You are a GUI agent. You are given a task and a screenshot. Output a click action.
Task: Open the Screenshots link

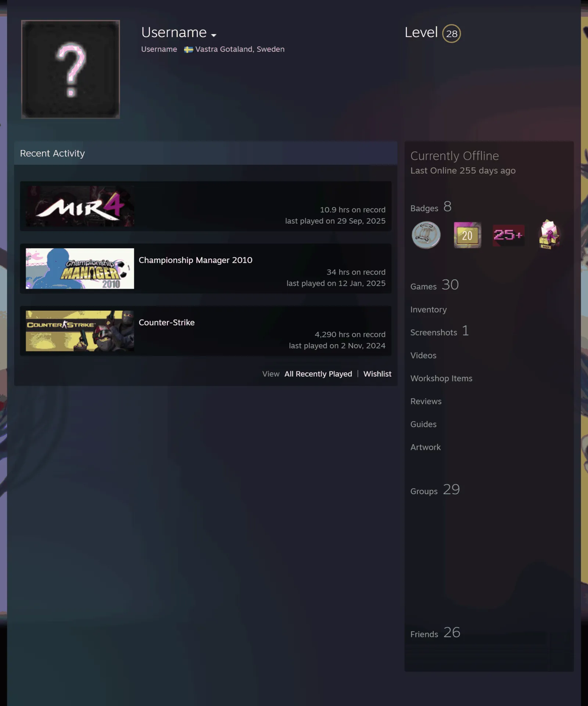click(440, 331)
